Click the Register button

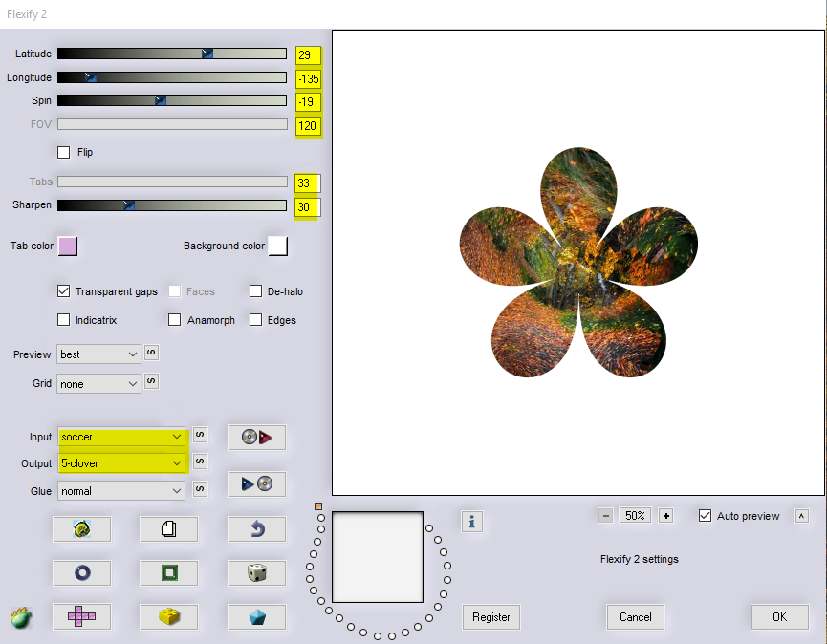(491, 617)
